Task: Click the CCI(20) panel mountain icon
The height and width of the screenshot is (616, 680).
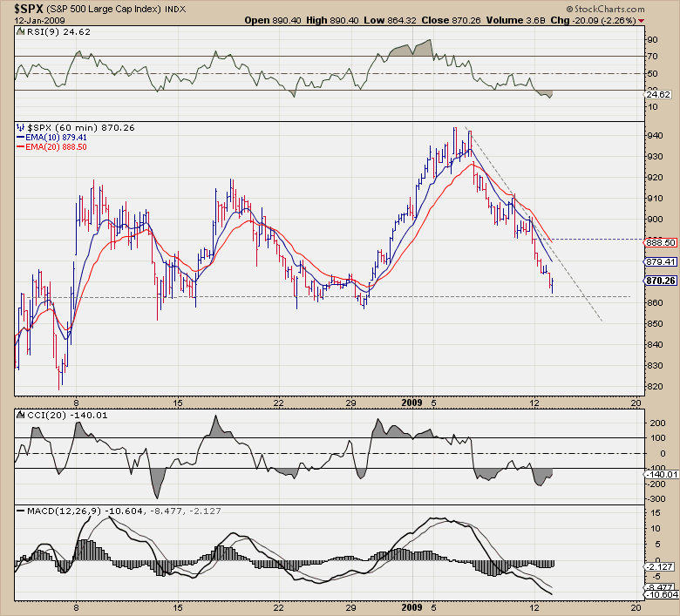Action: coord(20,415)
